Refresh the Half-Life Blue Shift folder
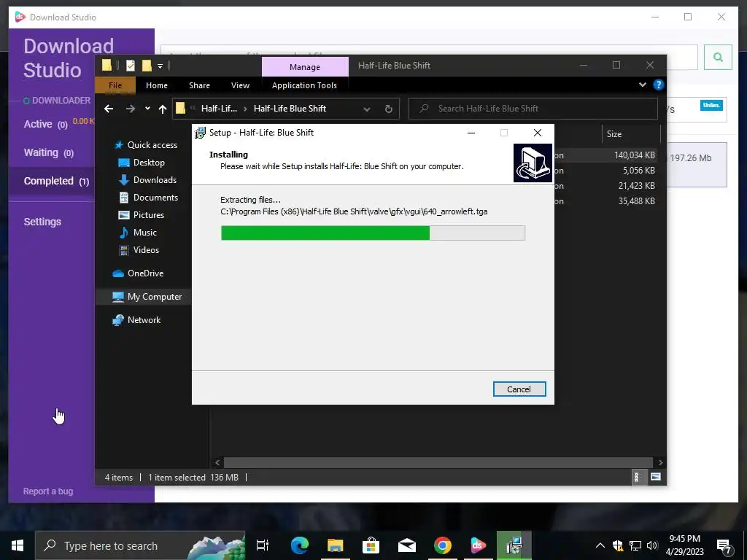 pyautogui.click(x=388, y=109)
